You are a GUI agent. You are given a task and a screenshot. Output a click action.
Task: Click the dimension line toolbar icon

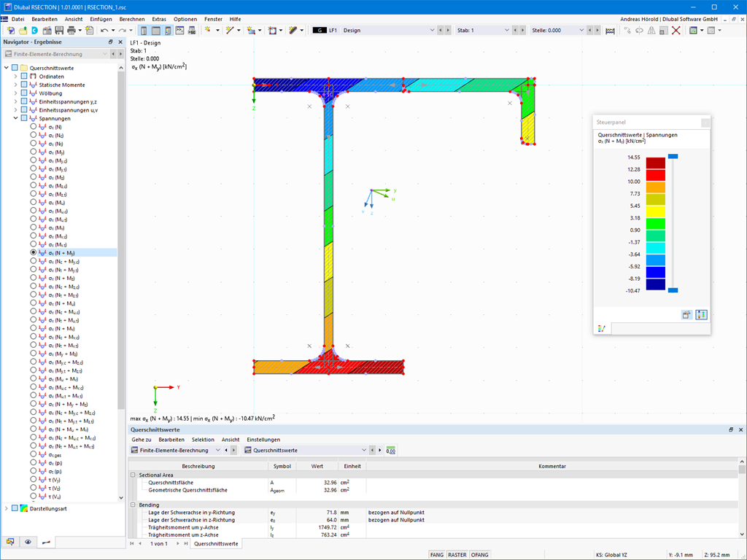610,31
